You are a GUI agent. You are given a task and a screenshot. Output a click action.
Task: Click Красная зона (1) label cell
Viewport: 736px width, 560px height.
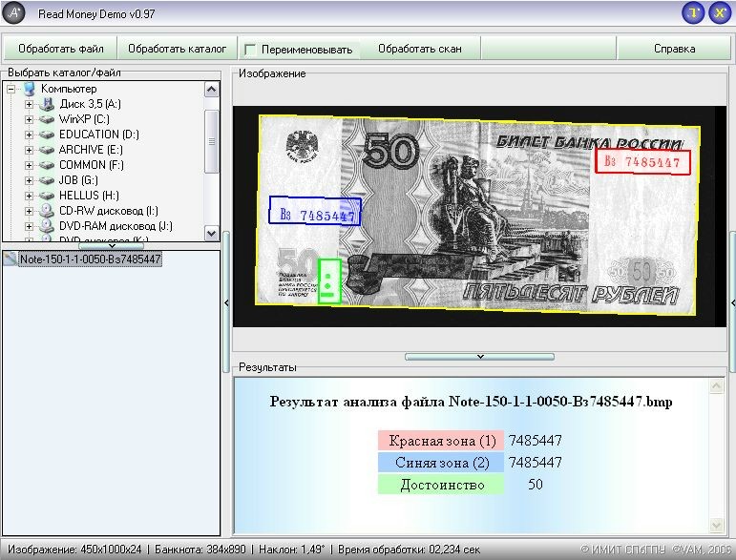tap(441, 441)
